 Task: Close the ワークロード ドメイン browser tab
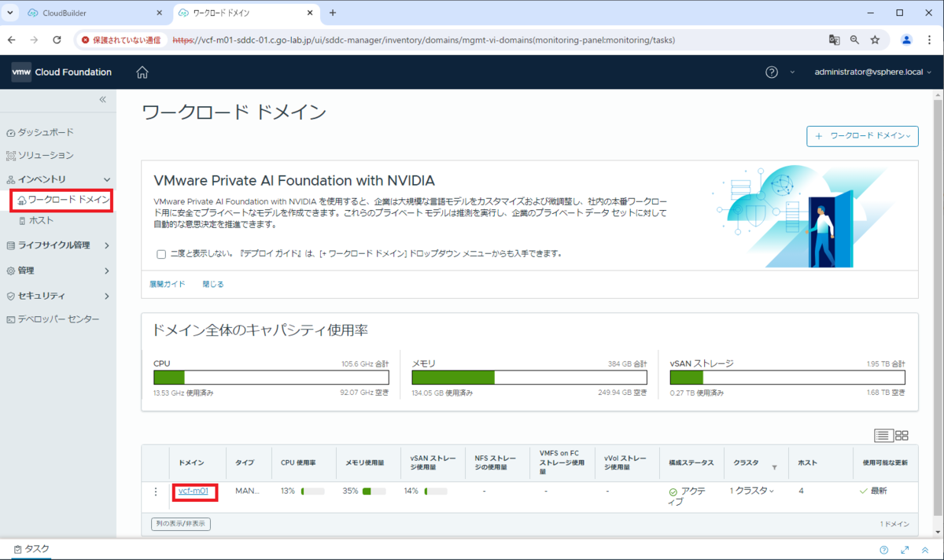click(310, 13)
